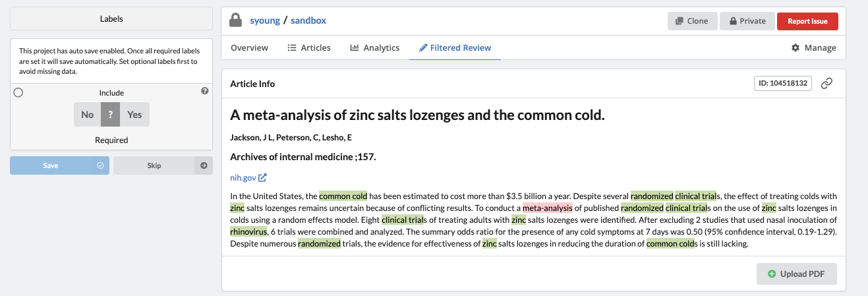The image size is (868, 296).
Task: Click the Clone button
Action: [691, 21]
